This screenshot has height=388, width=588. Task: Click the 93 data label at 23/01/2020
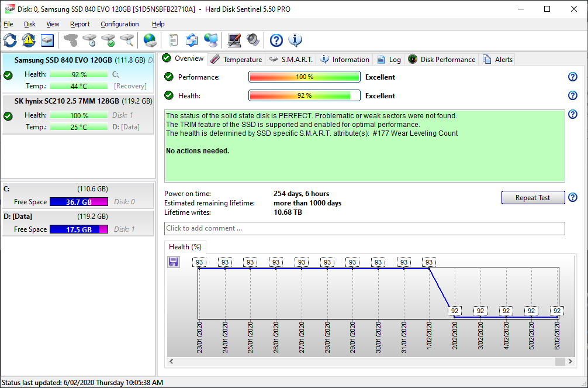[x=199, y=262]
